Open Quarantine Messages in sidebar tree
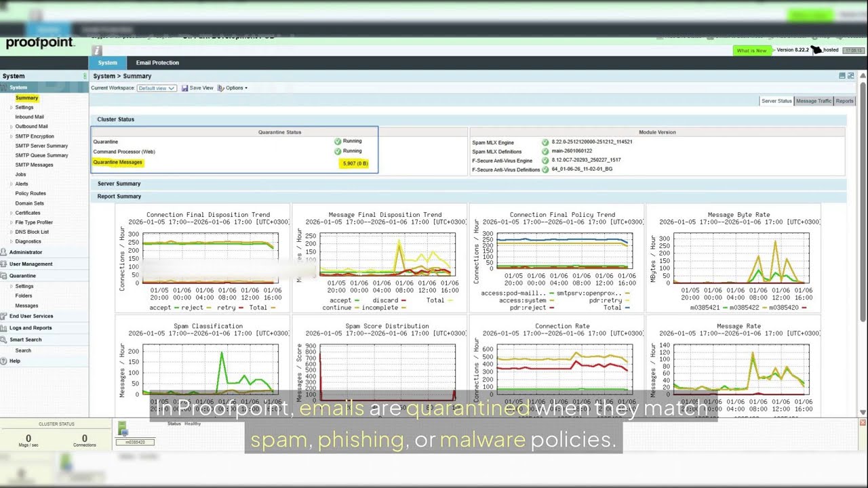Viewport: 868px width, 488px height. [x=26, y=306]
